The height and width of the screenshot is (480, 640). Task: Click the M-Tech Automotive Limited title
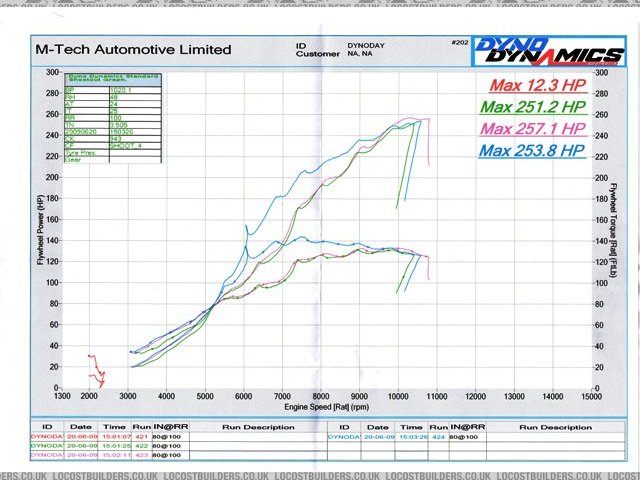(x=133, y=49)
